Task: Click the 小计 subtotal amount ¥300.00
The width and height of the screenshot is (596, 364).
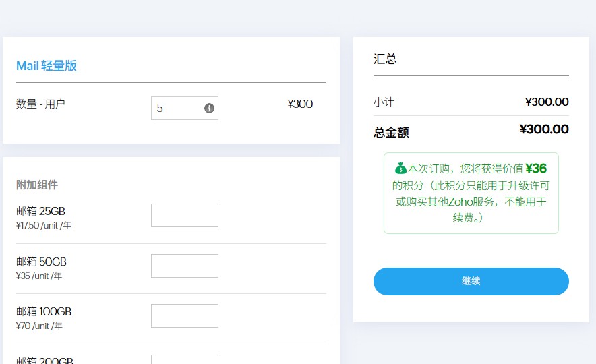Action: pos(547,102)
